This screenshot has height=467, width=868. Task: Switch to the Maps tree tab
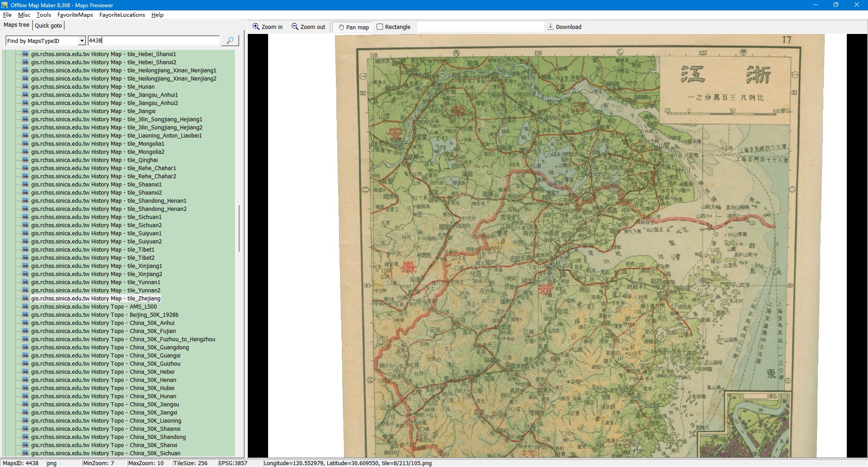16,25
